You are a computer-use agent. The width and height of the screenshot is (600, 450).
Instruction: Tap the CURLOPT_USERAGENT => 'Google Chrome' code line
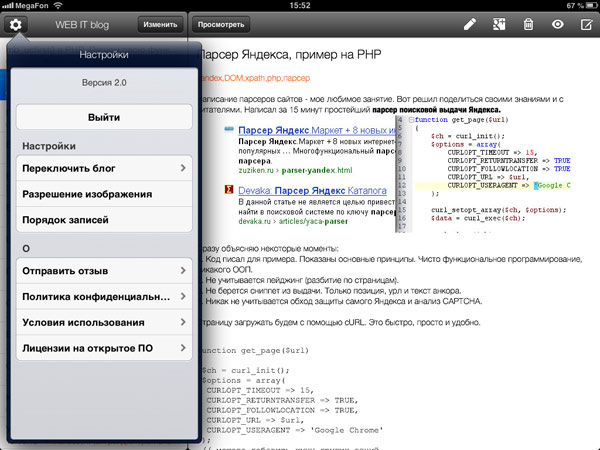pos(295,430)
